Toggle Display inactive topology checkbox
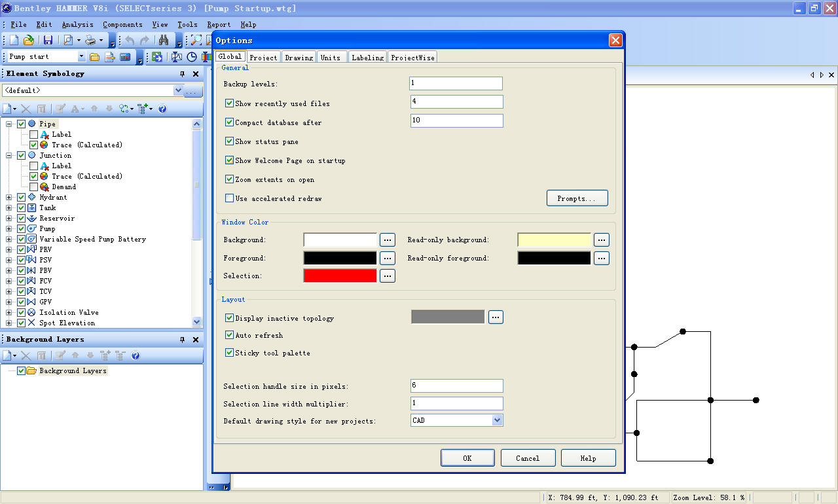838x504 pixels. pyautogui.click(x=229, y=318)
